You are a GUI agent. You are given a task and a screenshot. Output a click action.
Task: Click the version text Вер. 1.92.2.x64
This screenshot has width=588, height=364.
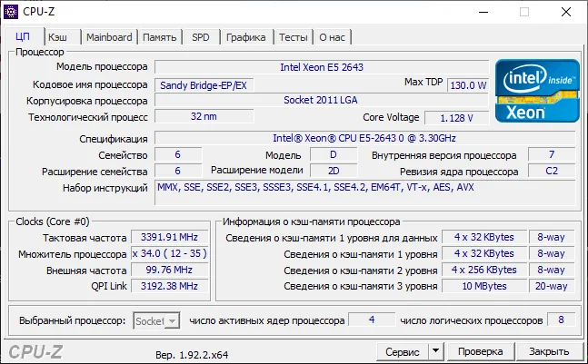192,355
